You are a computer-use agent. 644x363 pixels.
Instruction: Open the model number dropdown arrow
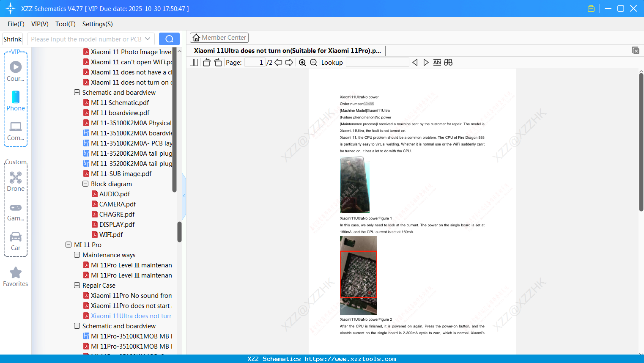tap(148, 39)
